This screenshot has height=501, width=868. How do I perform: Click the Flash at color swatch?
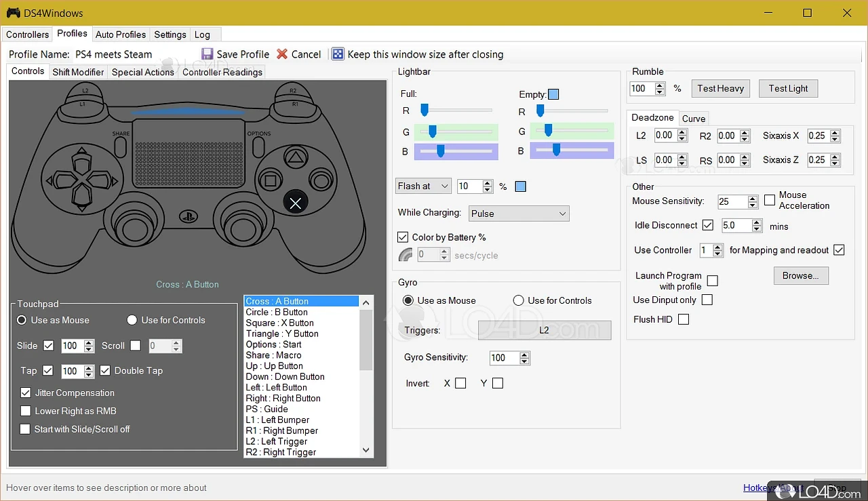521,186
